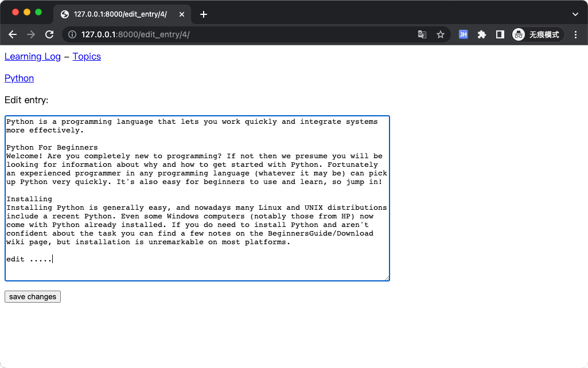This screenshot has height=368, width=588.
Task: Click inside the entry text area
Action: [197, 198]
